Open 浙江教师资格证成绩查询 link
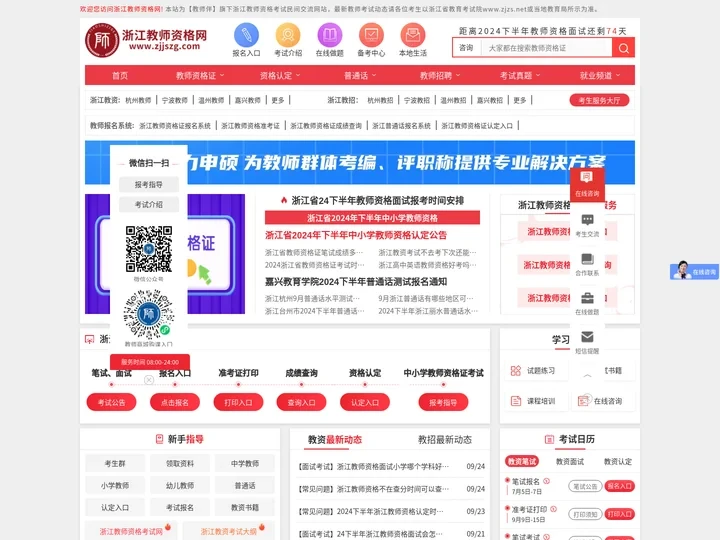 pyautogui.click(x=326, y=125)
